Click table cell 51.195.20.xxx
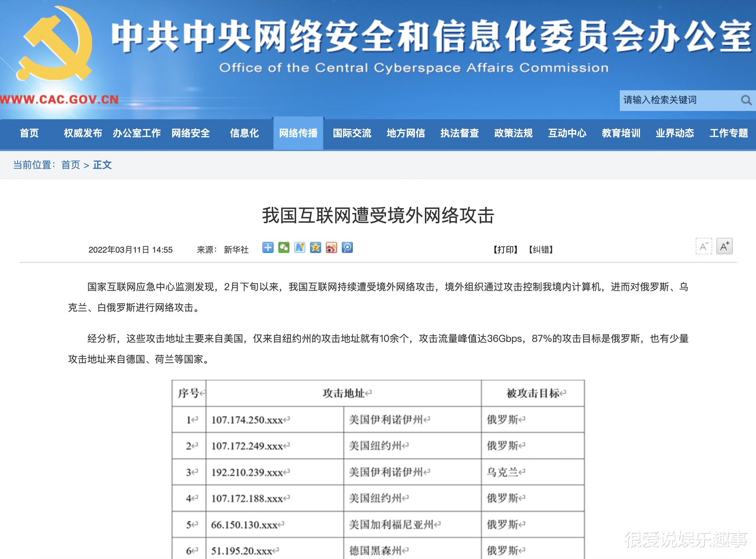Screen dimensions: 756x559 (x=275, y=549)
